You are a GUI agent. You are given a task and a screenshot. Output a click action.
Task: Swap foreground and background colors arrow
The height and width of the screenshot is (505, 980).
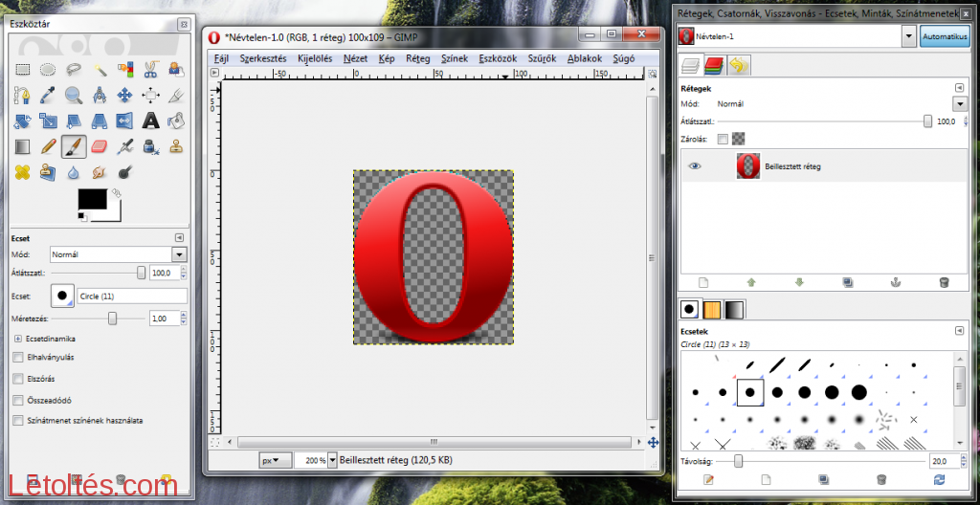(117, 194)
